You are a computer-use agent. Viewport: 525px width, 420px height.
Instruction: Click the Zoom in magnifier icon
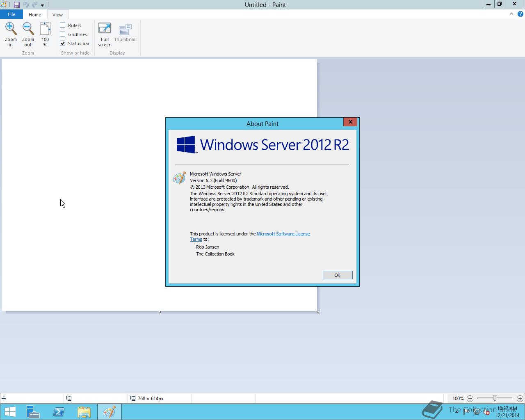[x=11, y=29]
